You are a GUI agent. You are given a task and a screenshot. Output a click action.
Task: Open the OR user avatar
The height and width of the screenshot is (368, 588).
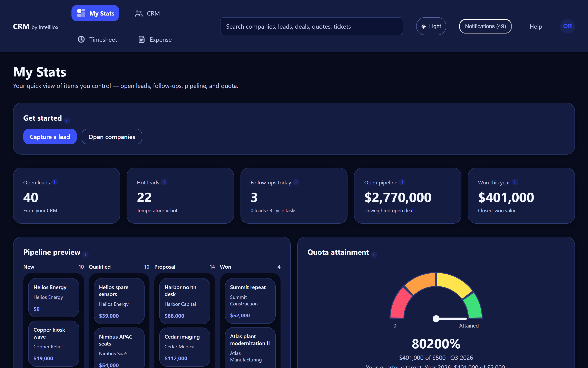[567, 26]
